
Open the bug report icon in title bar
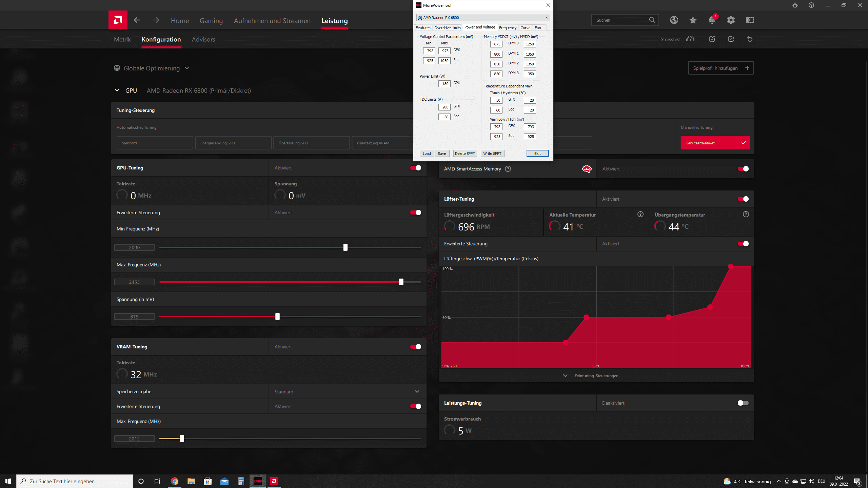[x=795, y=5]
